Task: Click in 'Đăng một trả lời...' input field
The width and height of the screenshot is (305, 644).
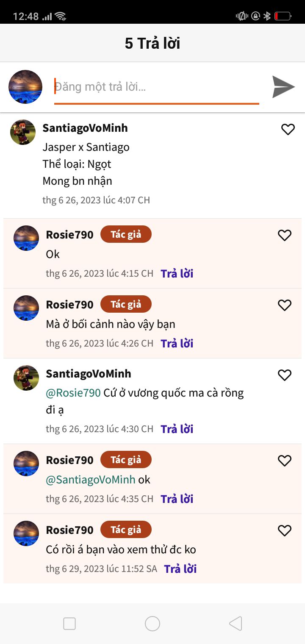Action: [156, 87]
